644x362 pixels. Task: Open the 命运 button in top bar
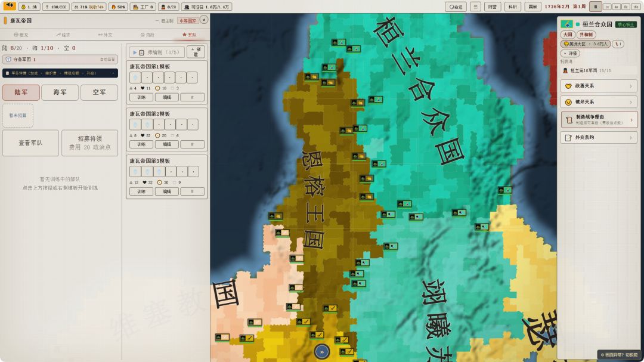[456, 7]
